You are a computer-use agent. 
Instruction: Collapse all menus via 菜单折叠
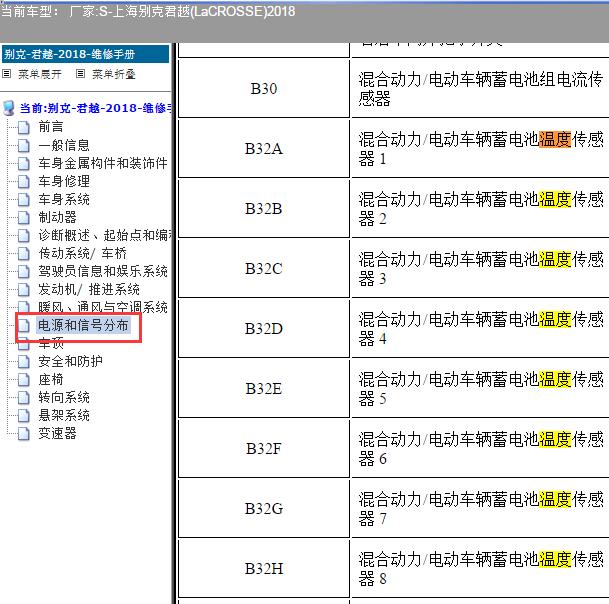[114, 74]
